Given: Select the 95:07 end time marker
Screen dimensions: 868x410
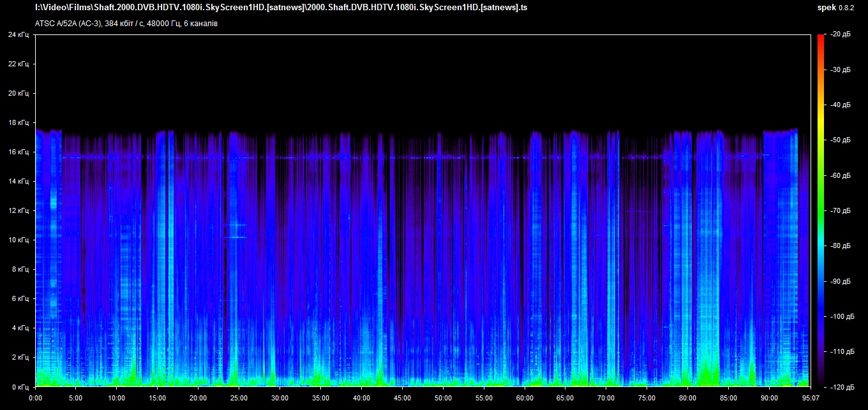Looking at the screenshot, I should click(x=810, y=397).
